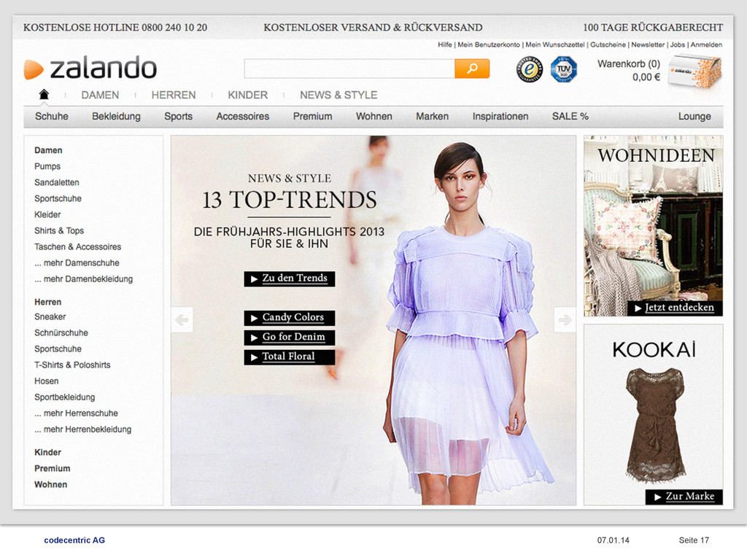747x560 pixels.
Task: Select Wohnen in the category bar
Action: coord(374,116)
